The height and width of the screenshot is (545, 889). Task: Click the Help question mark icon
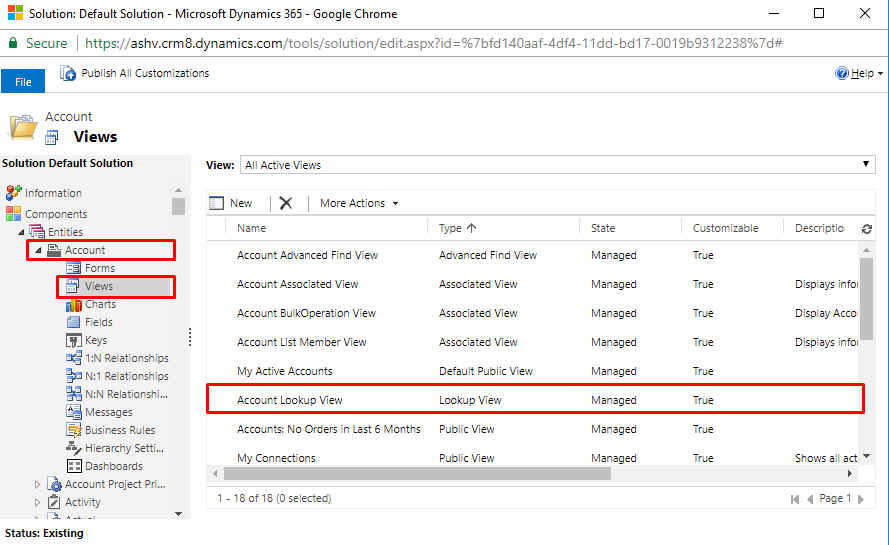(x=842, y=73)
